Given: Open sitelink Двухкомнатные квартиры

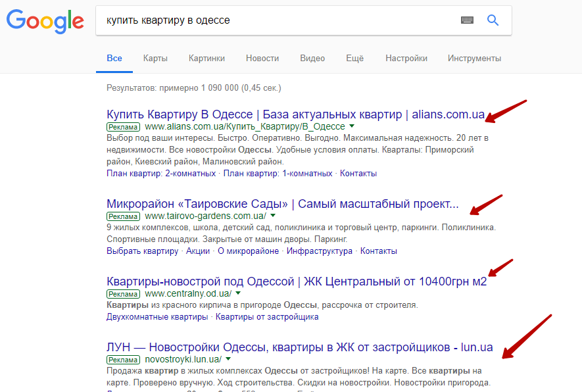Looking at the screenshot, I should click(x=157, y=316).
